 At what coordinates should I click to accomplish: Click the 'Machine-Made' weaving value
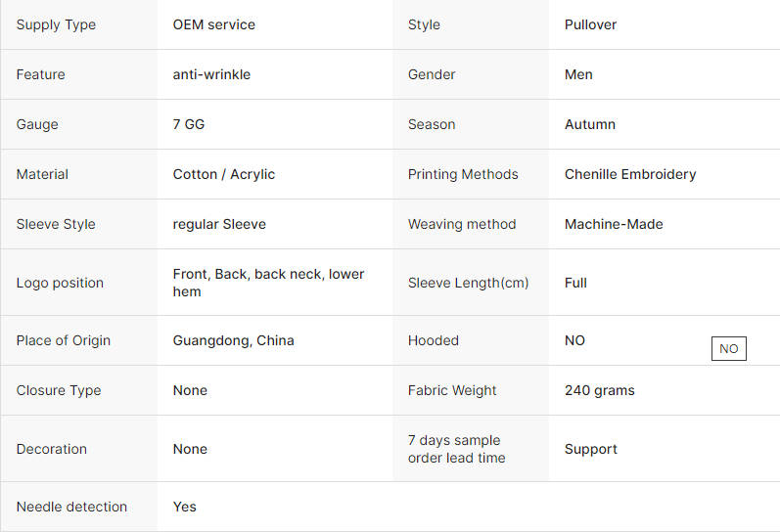pyautogui.click(x=614, y=224)
